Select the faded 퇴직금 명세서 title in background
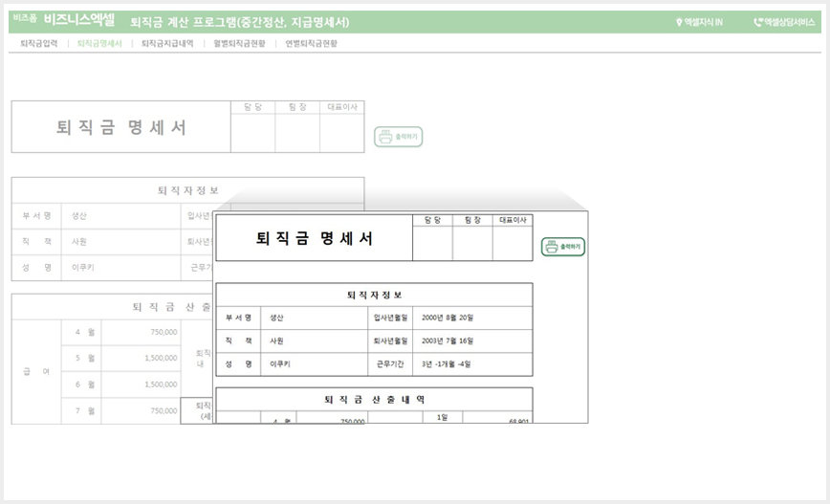830x504 pixels. point(121,127)
